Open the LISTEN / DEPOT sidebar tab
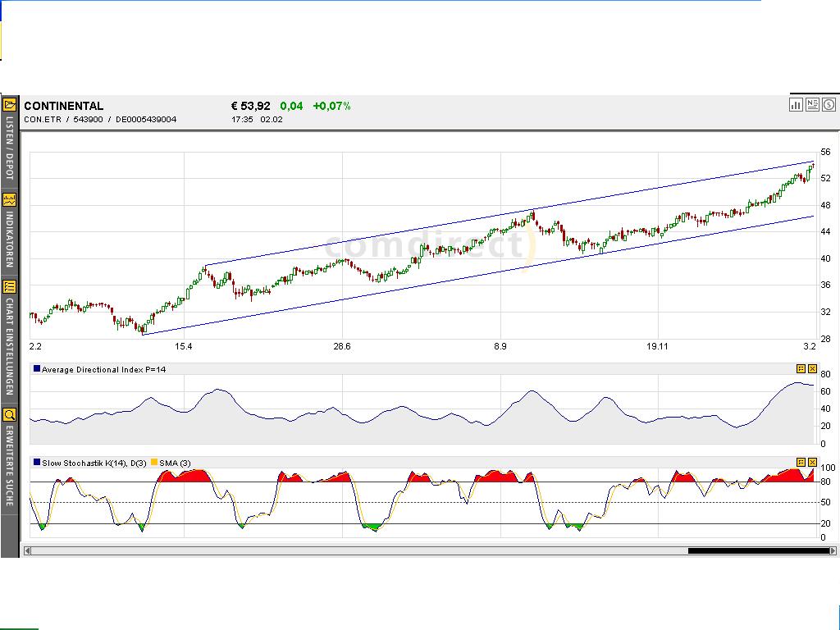The height and width of the screenshot is (630, 840). (9, 148)
